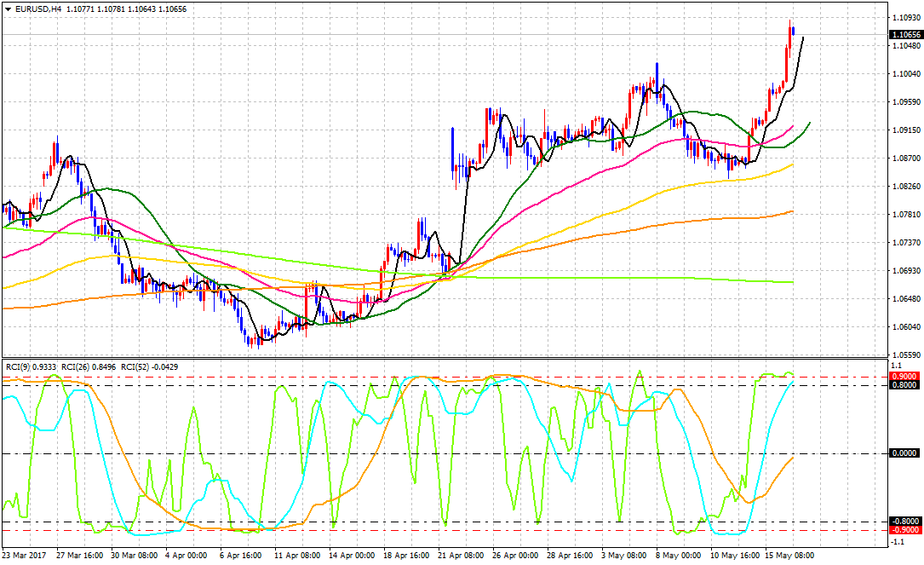
Task: Click the RCI(9) 0.9333 indicator label
Action: click(x=31, y=367)
